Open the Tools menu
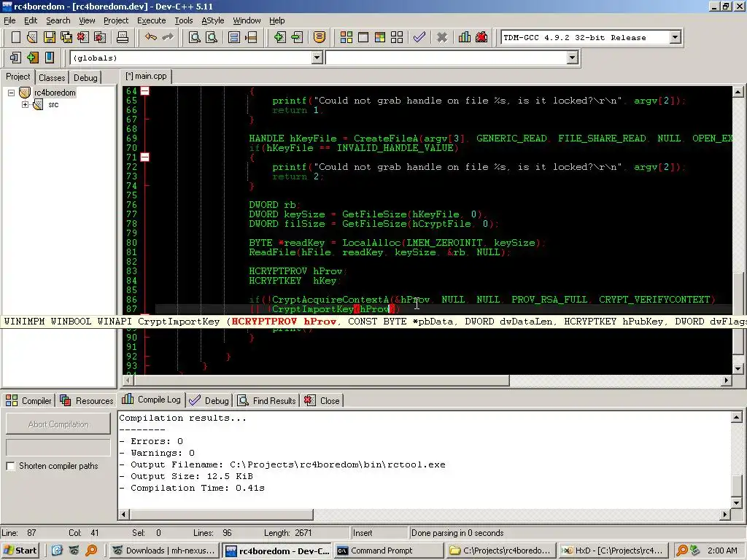747x560 pixels. 183,20
